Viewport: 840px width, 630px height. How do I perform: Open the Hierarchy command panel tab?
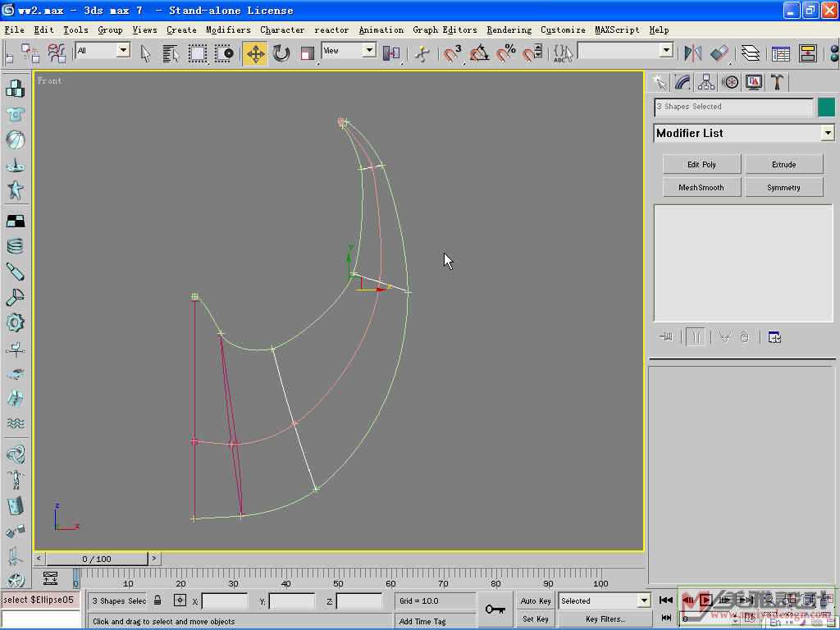(x=706, y=82)
